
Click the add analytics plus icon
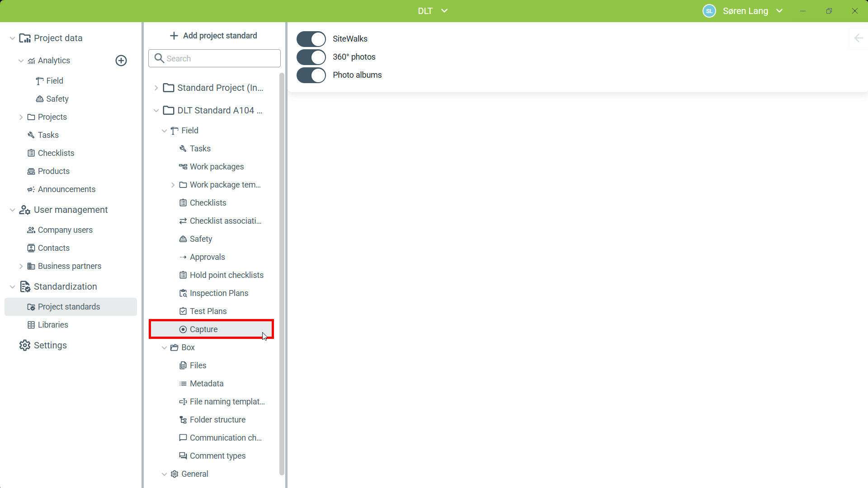(x=121, y=61)
